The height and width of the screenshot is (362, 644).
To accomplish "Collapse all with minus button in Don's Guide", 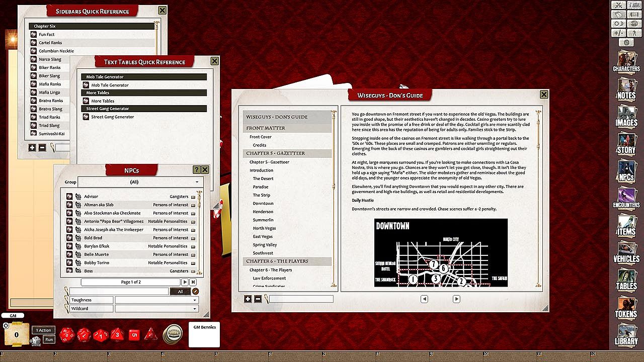I will point(258,299).
